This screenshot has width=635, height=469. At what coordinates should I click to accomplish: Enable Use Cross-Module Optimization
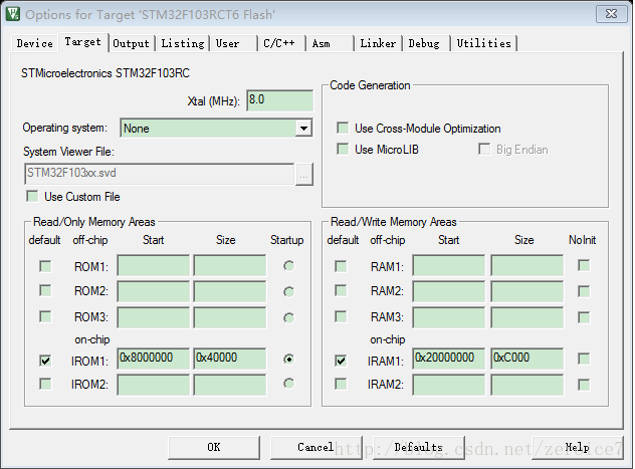tap(343, 128)
